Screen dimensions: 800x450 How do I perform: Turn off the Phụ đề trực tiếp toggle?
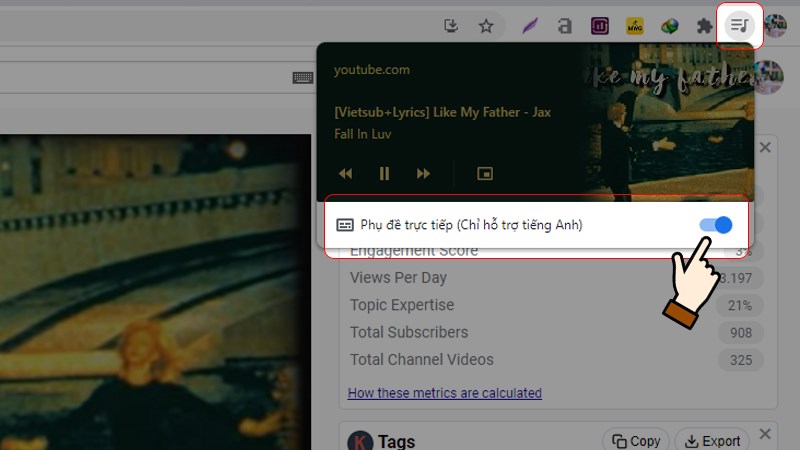click(716, 225)
